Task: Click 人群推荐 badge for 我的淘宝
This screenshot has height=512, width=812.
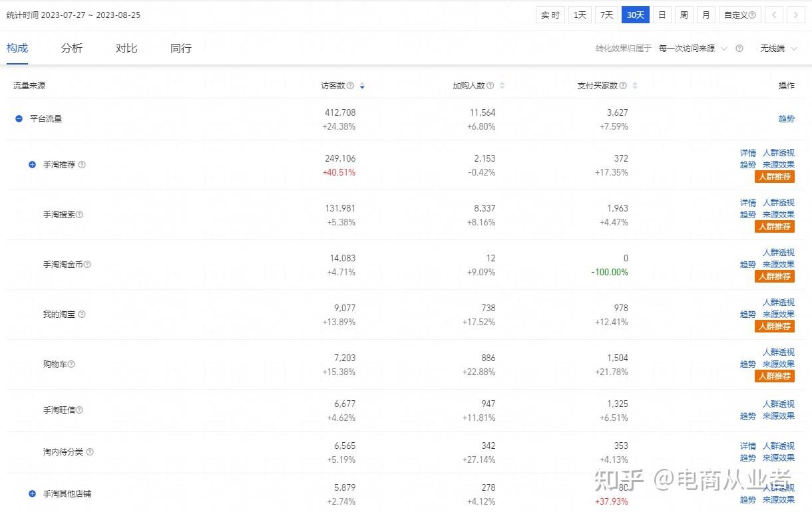Action: (775, 326)
